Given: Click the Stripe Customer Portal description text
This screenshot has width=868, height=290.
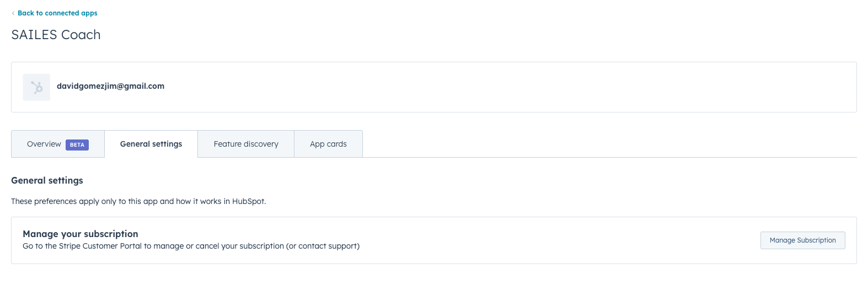Looking at the screenshot, I should point(191,246).
